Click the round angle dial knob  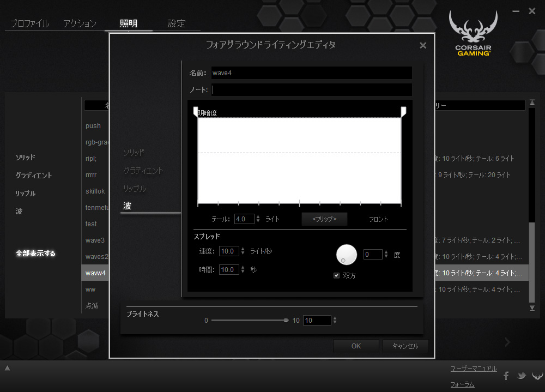pyautogui.click(x=347, y=254)
